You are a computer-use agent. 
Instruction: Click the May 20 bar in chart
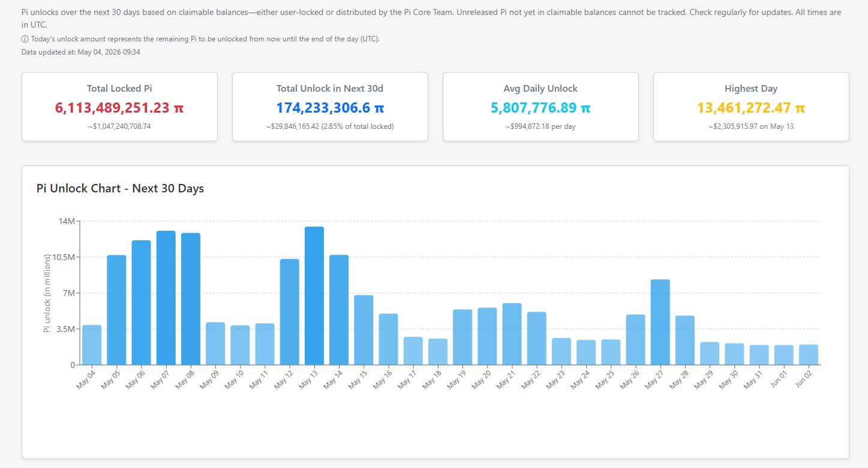coord(487,336)
